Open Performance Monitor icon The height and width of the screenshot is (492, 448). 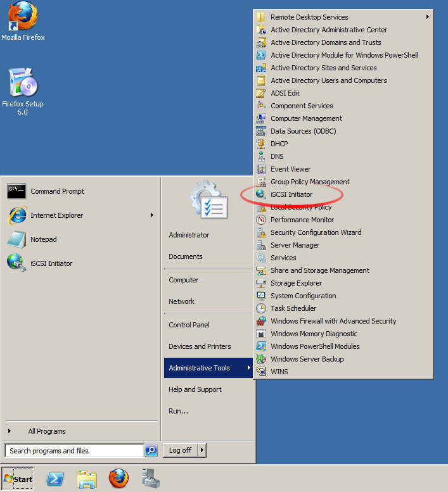click(x=261, y=220)
